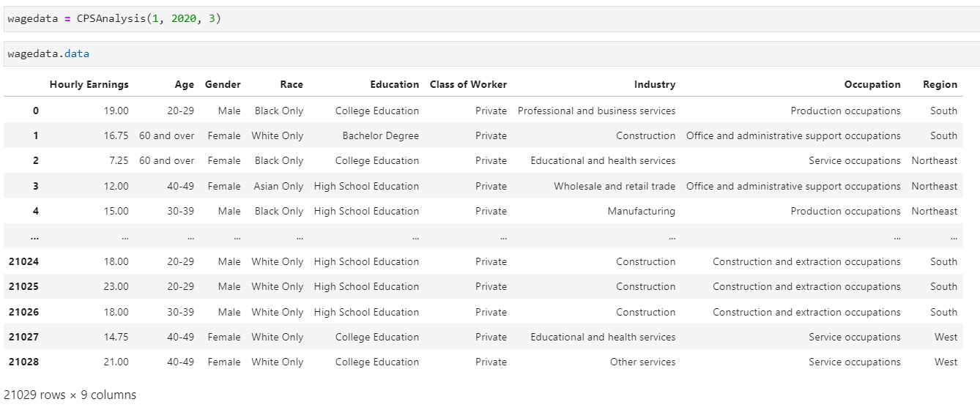Select the Industry column header
The width and height of the screenshot is (980, 410).
point(655,84)
